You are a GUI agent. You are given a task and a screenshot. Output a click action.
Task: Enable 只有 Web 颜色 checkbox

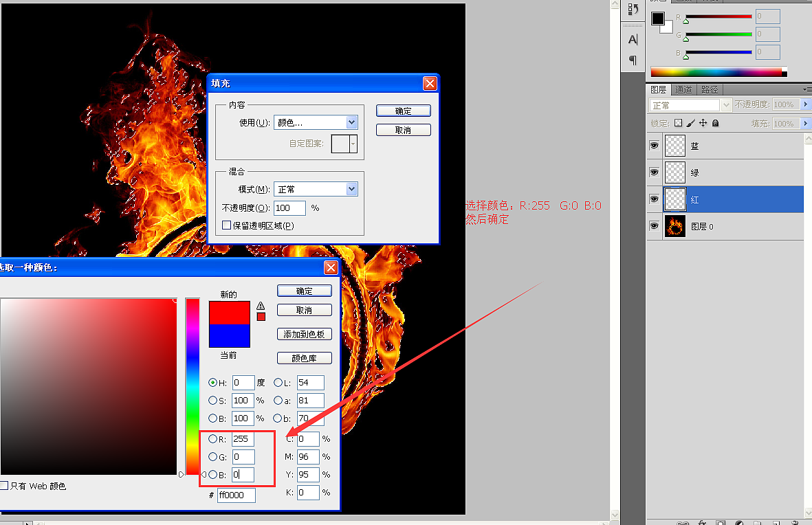tap(4, 486)
